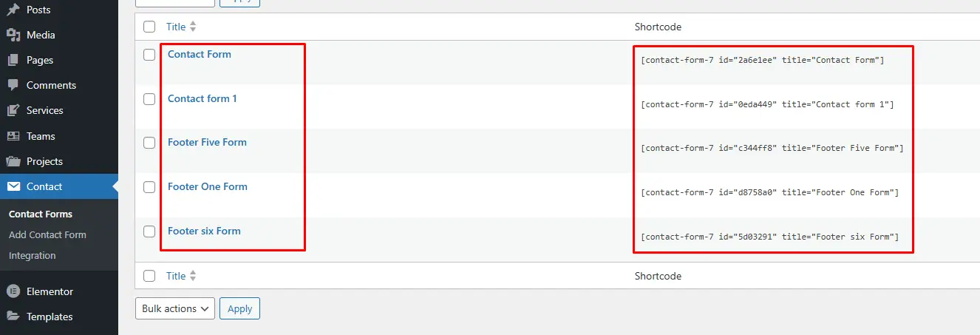Click the Elementor icon
Viewport: 980px width, 335px height.
tap(13, 291)
